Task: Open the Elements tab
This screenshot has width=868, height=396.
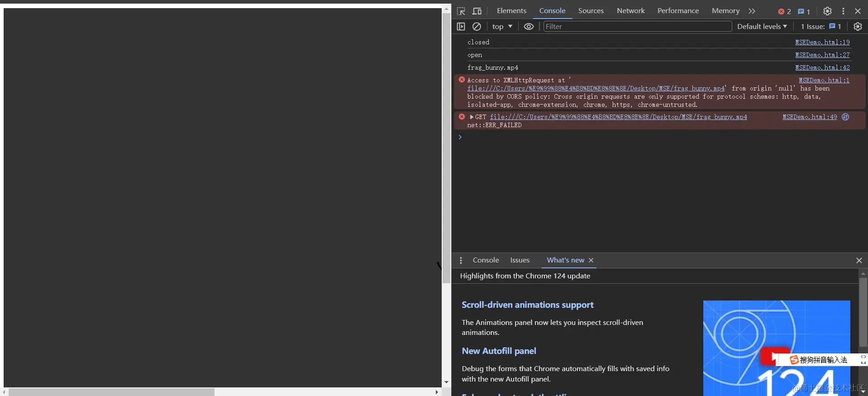Action: pos(511,11)
